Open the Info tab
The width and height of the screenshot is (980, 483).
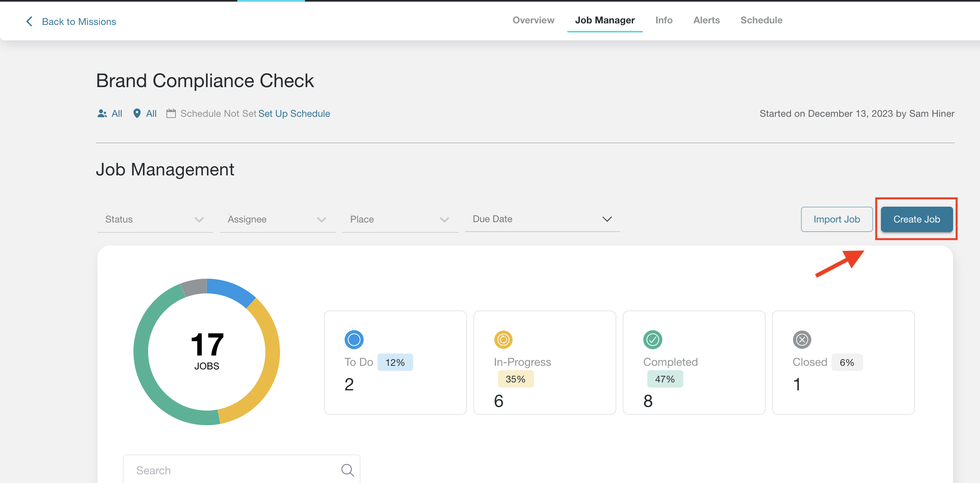(x=664, y=20)
